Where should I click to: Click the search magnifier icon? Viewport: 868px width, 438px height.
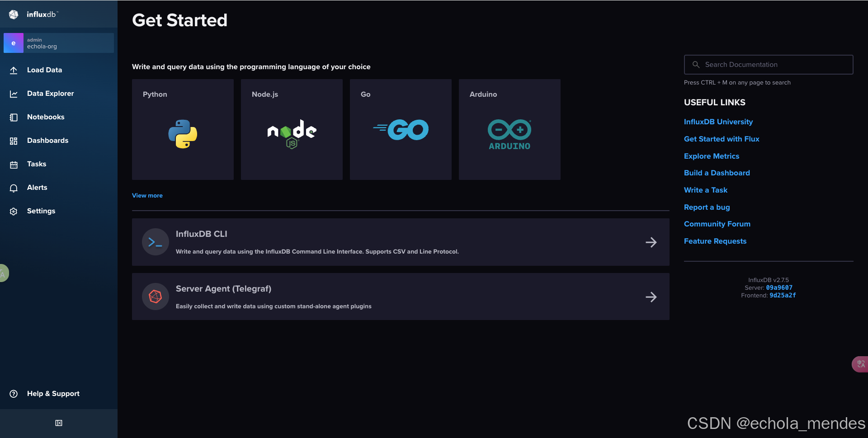click(696, 65)
